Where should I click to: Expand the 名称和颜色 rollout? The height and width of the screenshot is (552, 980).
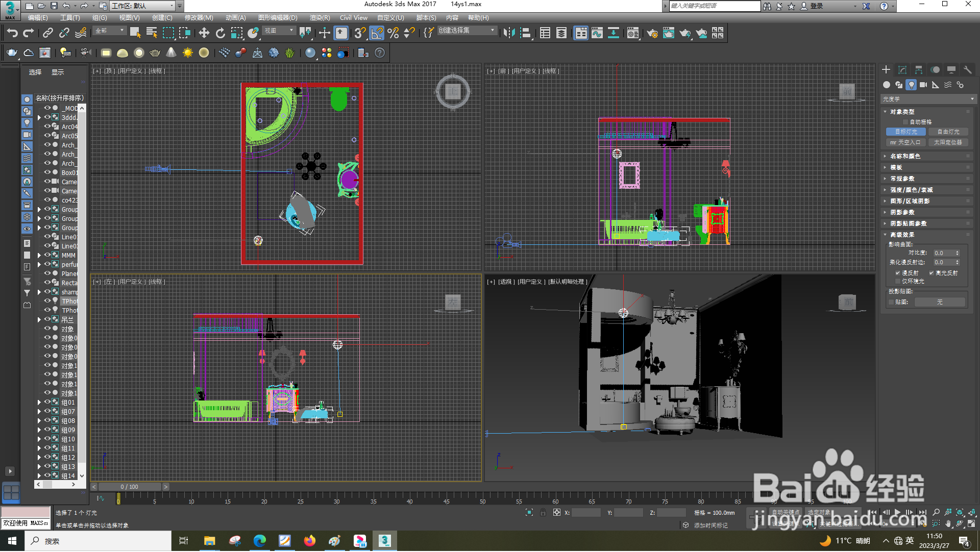point(905,157)
